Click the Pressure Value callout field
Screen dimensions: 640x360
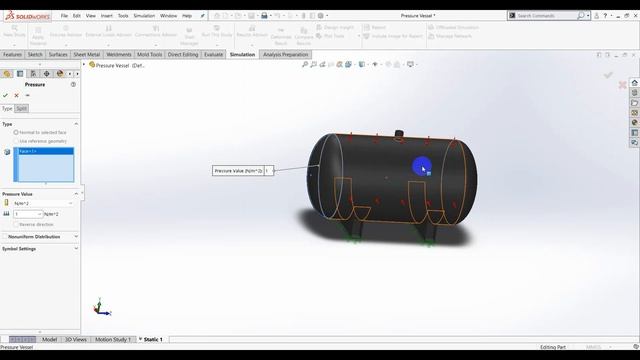coord(269,171)
